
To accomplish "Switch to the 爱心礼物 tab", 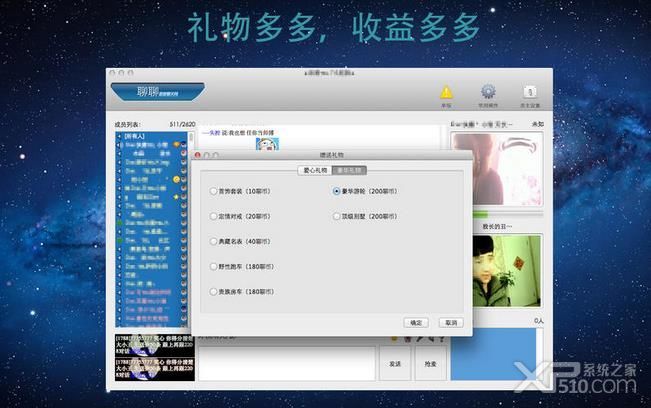I will pyautogui.click(x=315, y=170).
